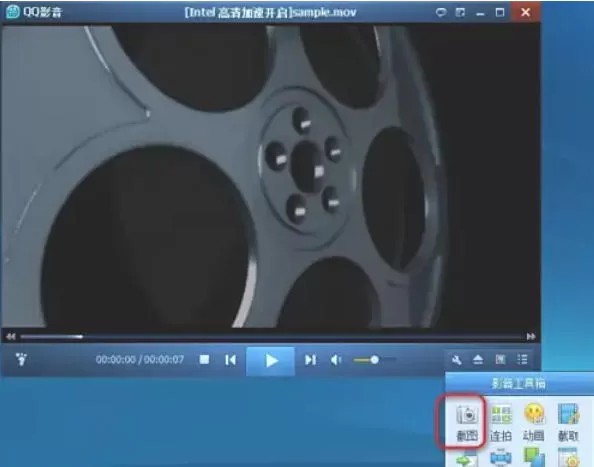
Task: Click the 00:00:00 / 00:00:07 time display
Action: point(140,359)
